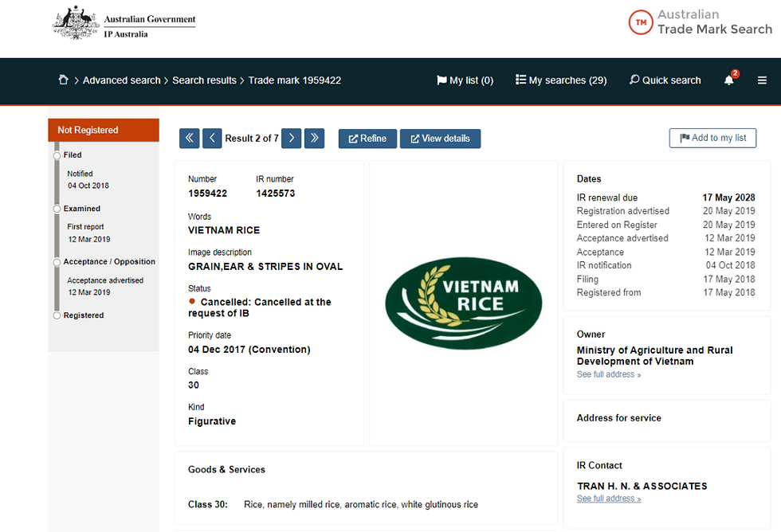Click the Cancelled status text
The image size is (781, 532).
[260, 307]
